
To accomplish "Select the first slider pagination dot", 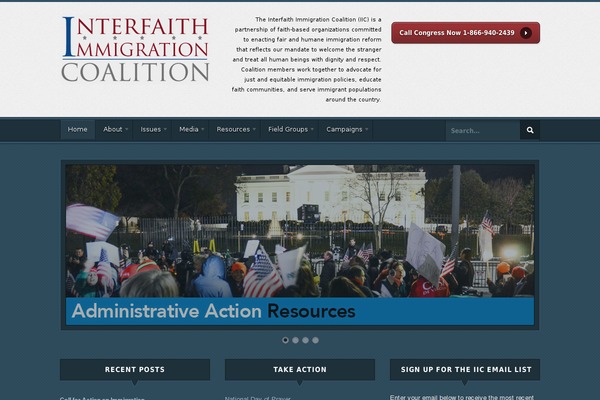I will (x=285, y=340).
